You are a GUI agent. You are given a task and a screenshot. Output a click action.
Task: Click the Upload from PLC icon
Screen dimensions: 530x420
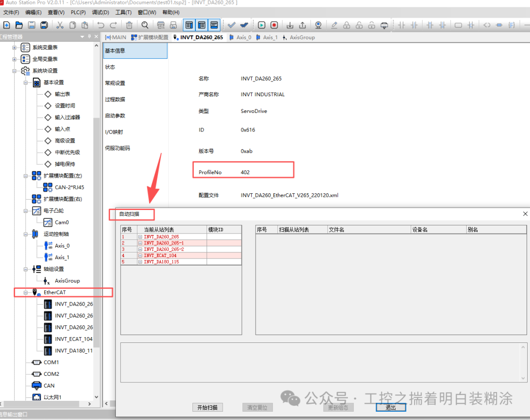(x=302, y=25)
